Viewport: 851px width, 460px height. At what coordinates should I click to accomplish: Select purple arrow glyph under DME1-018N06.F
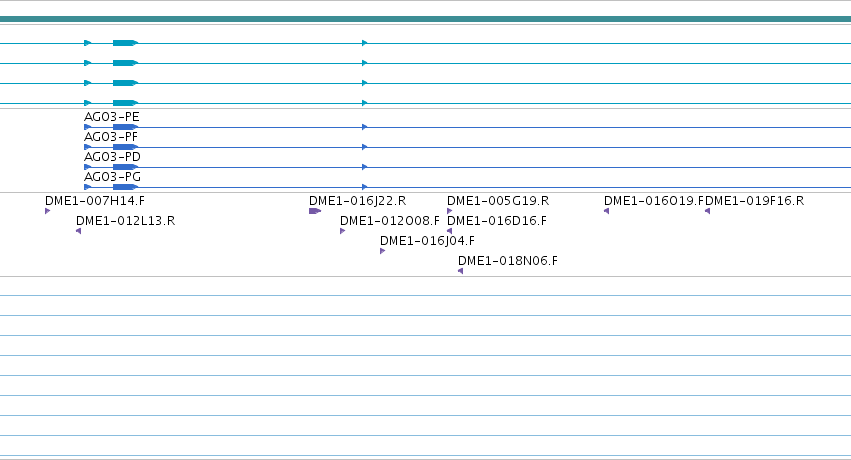pos(461,271)
